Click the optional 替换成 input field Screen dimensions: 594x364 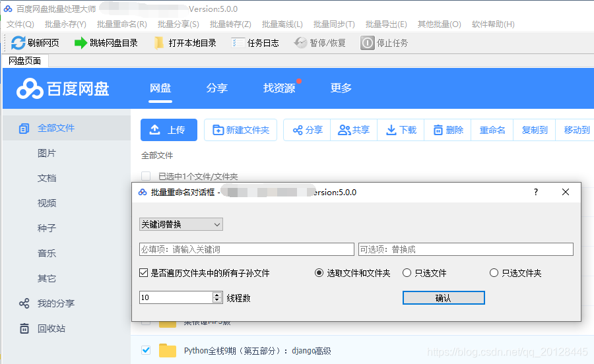466,249
